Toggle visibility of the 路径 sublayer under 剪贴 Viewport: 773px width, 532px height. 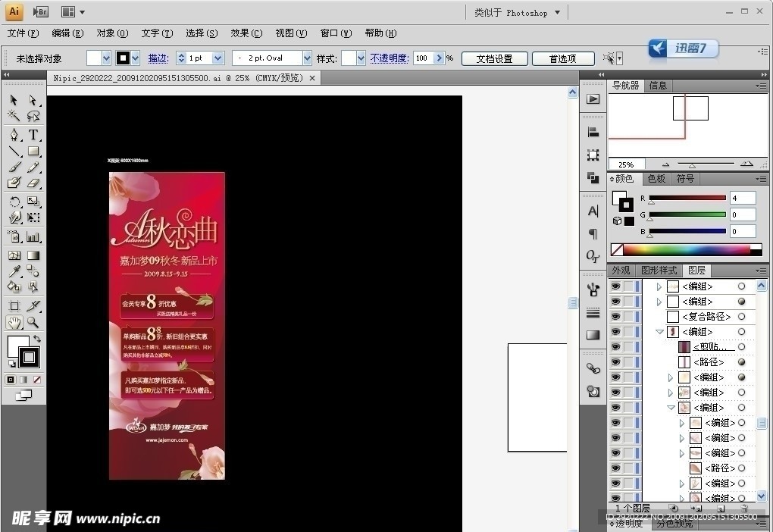(615, 362)
